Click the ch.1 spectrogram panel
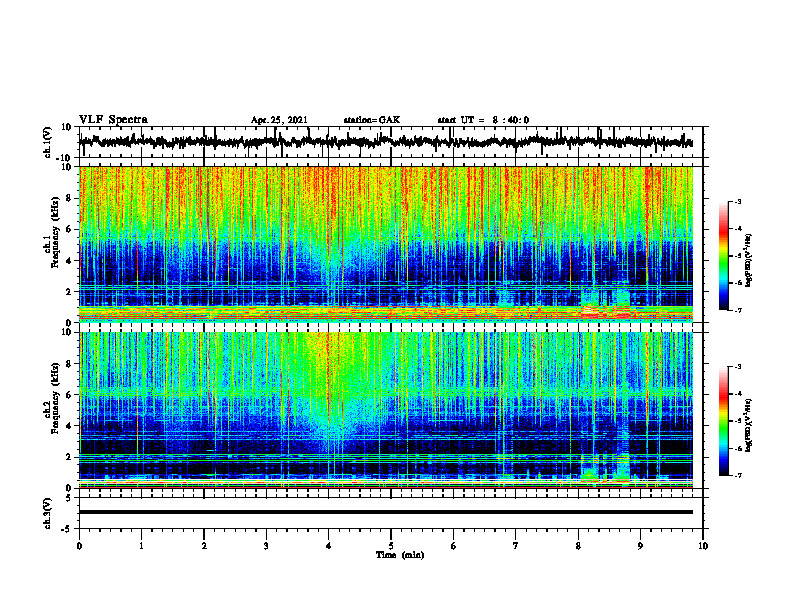 (x=386, y=244)
